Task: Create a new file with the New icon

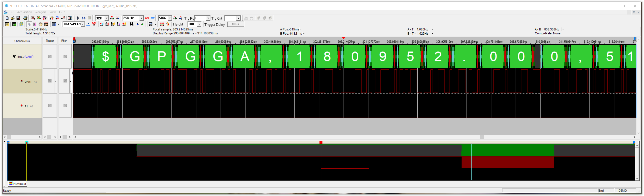Action: pyautogui.click(x=7, y=18)
